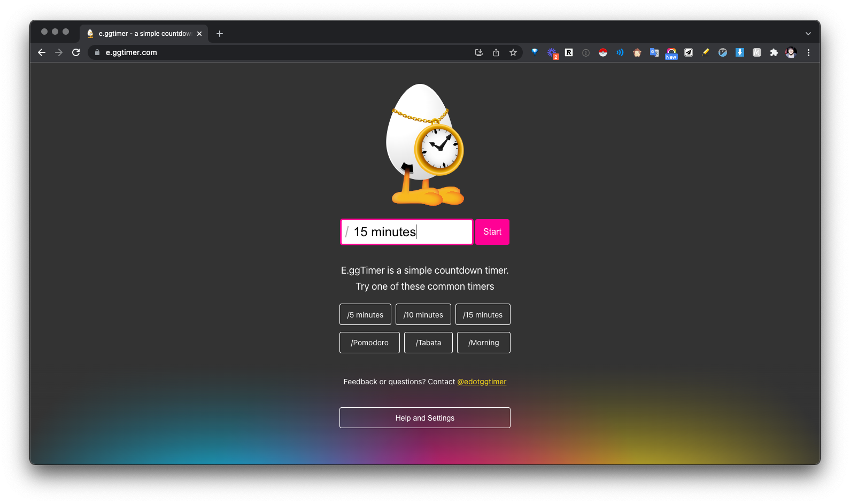This screenshot has height=504, width=850.
Task: Start the /Morning timer preset
Action: [484, 343]
